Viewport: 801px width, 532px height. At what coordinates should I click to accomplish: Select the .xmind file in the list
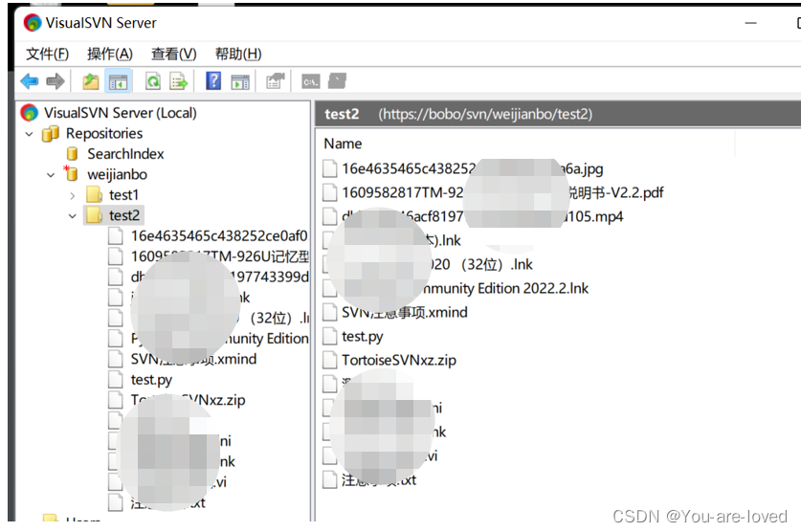coord(405,313)
